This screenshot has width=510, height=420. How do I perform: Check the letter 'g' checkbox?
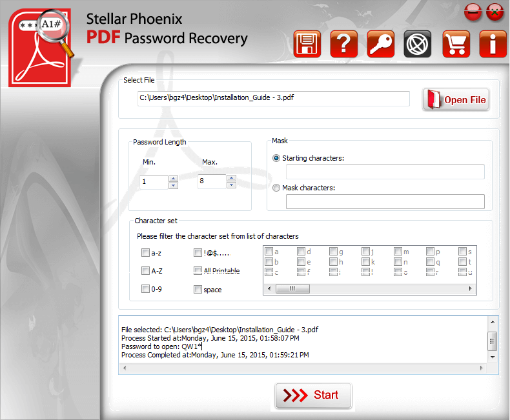[x=333, y=251]
